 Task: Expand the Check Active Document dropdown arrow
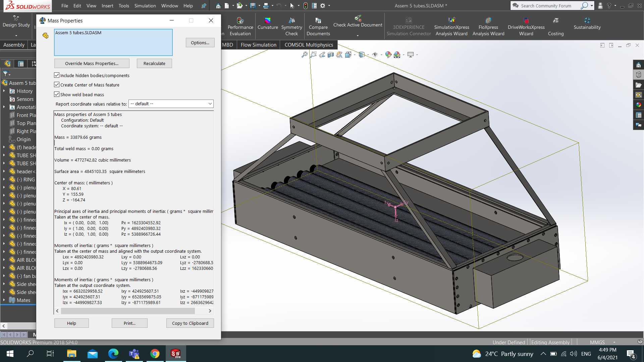click(x=358, y=36)
